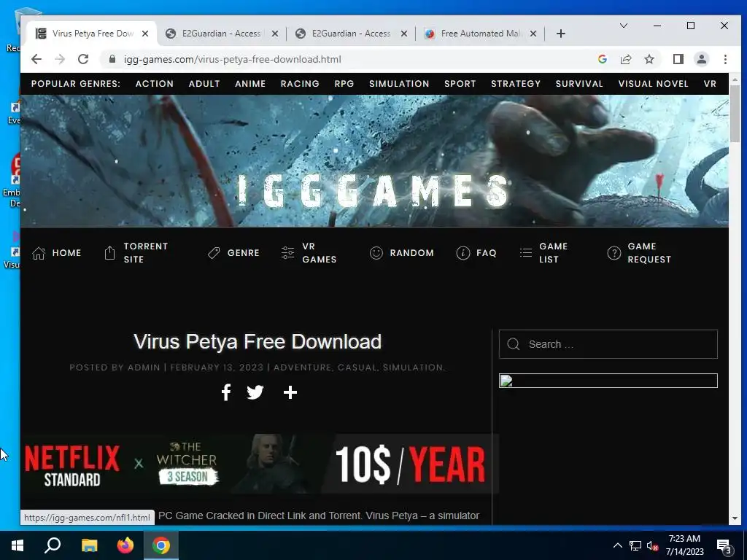Open the SIMULATION genre

click(399, 84)
